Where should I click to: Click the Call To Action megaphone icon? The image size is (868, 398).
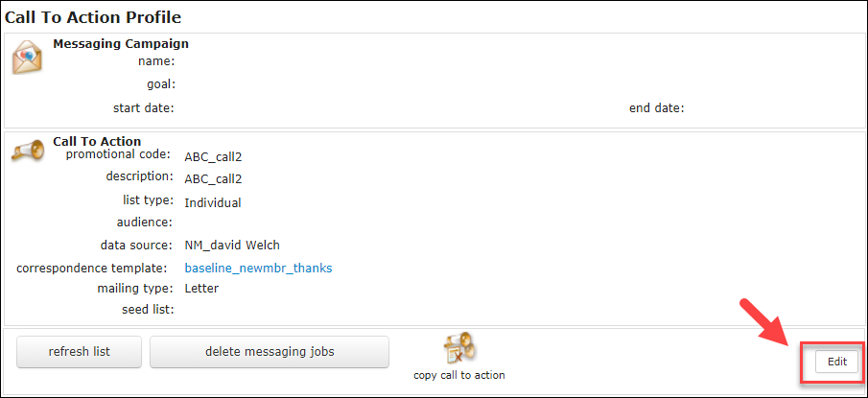click(27, 150)
